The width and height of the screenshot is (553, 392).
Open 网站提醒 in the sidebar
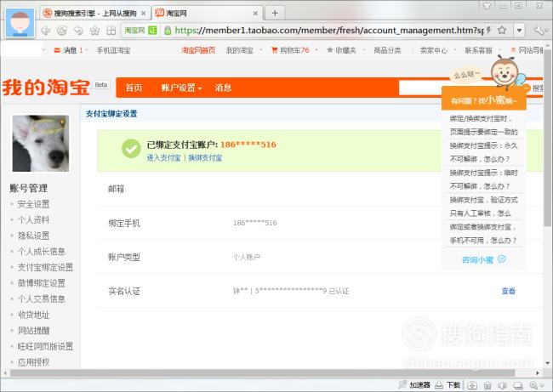pos(33,331)
